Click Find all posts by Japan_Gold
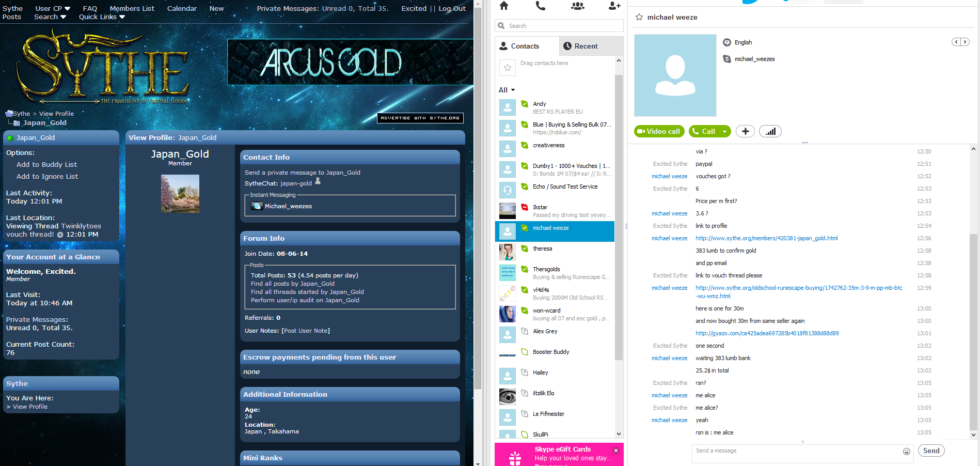 [x=292, y=284]
